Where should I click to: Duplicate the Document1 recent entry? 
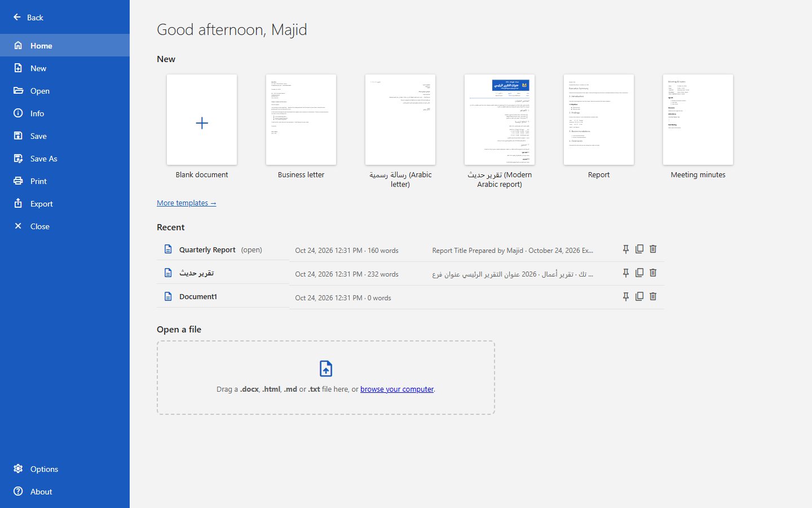tap(639, 297)
